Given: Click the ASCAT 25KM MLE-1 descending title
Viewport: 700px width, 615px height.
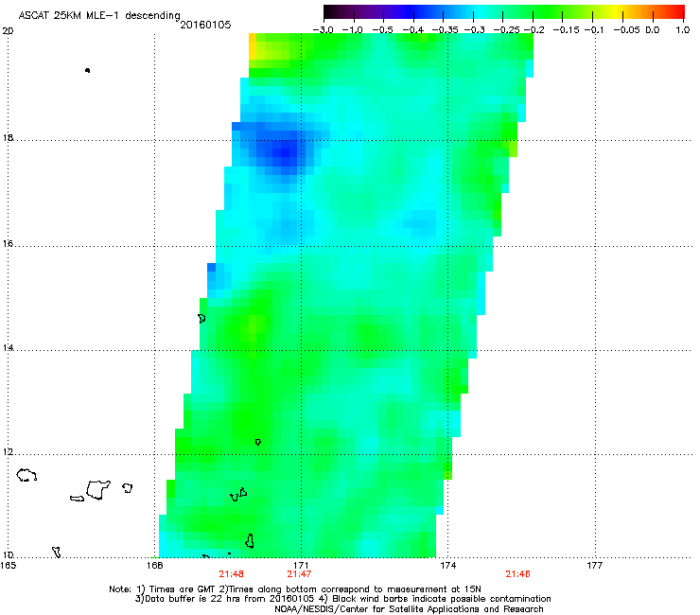Looking at the screenshot, I should [x=99, y=16].
